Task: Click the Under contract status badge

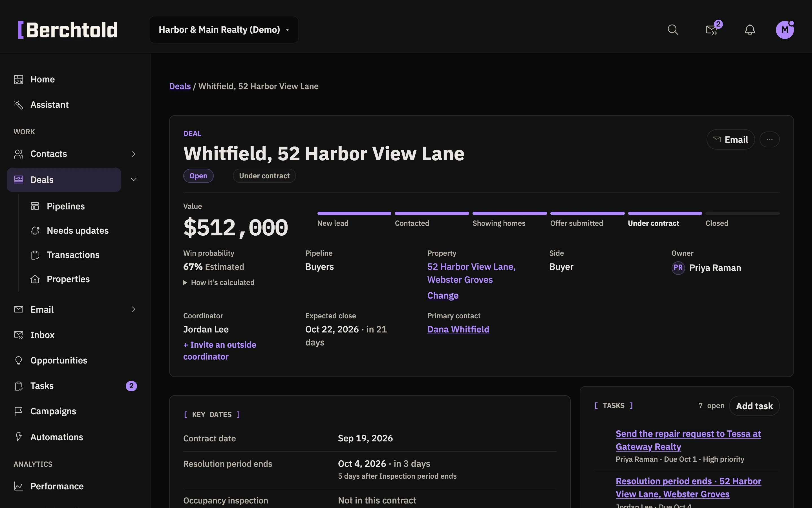Action: click(x=264, y=176)
